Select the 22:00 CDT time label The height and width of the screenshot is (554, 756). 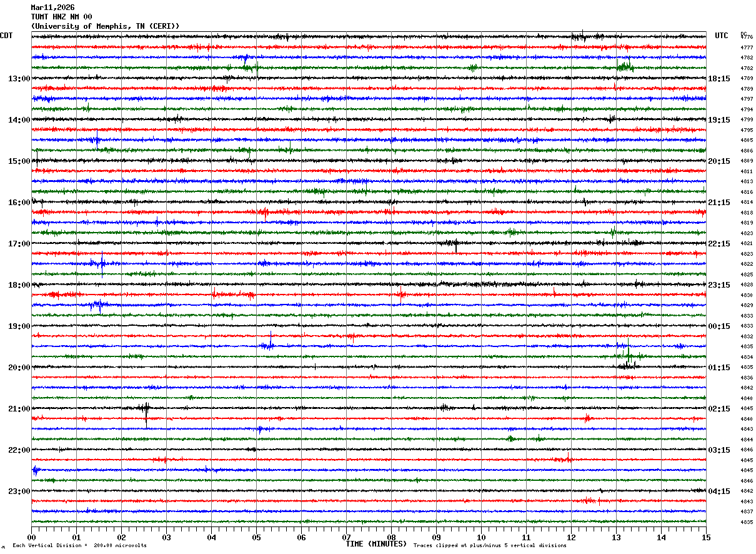[x=19, y=450]
